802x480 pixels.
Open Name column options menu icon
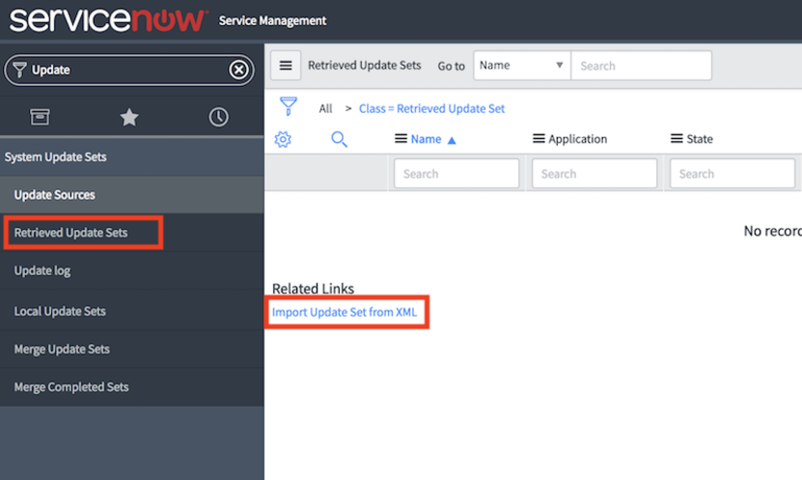coord(401,139)
